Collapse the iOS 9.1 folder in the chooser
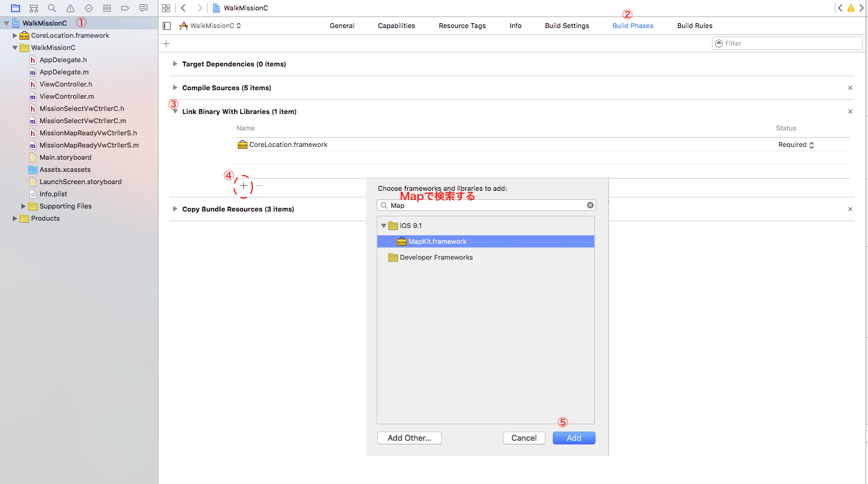The image size is (868, 484). [383, 226]
